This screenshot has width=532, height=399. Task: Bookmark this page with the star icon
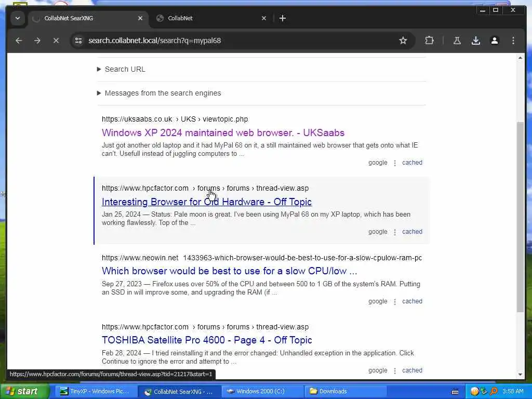point(403,41)
